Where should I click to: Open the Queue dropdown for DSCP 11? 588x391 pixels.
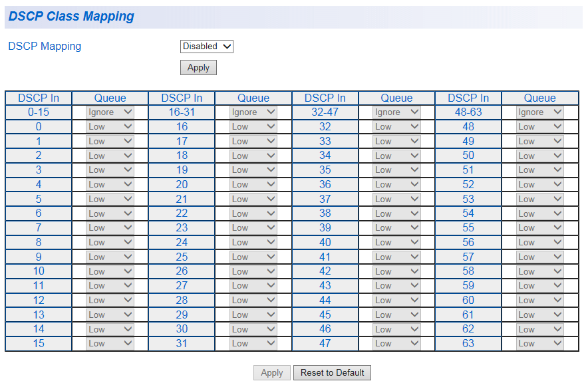tap(110, 286)
